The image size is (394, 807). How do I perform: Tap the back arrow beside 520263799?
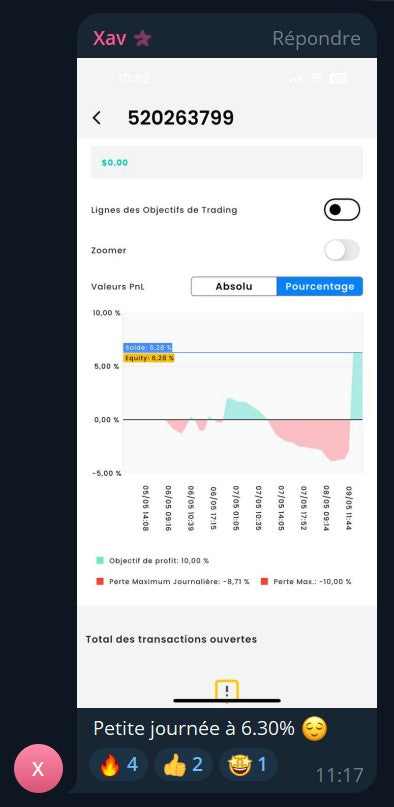(x=96, y=118)
